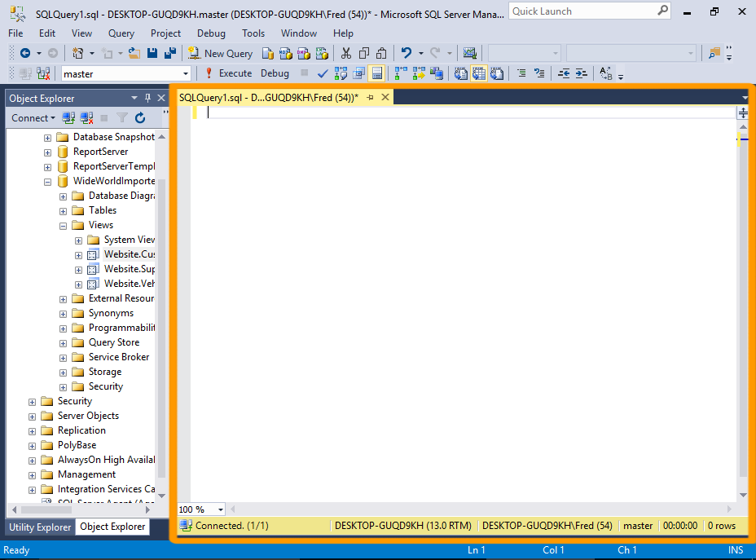Screen dimensions: 756x560
Task: Switch to the Utility Explorer tab
Action: 39,527
